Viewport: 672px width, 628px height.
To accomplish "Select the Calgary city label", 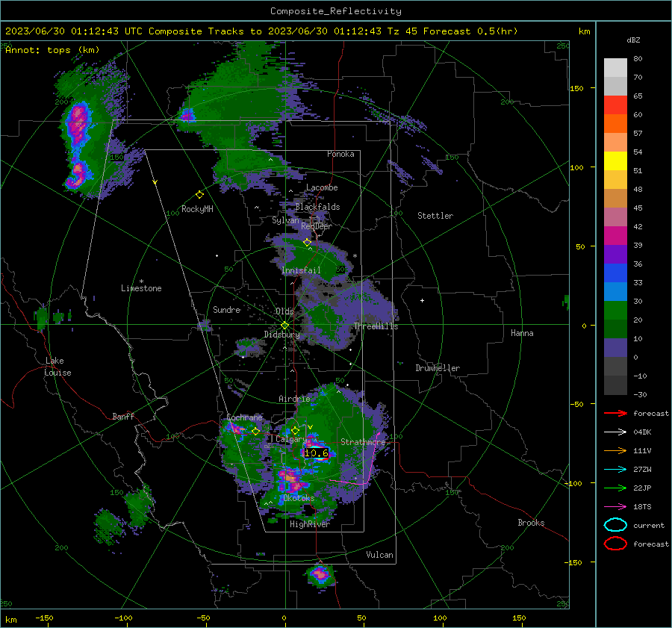I will [290, 439].
